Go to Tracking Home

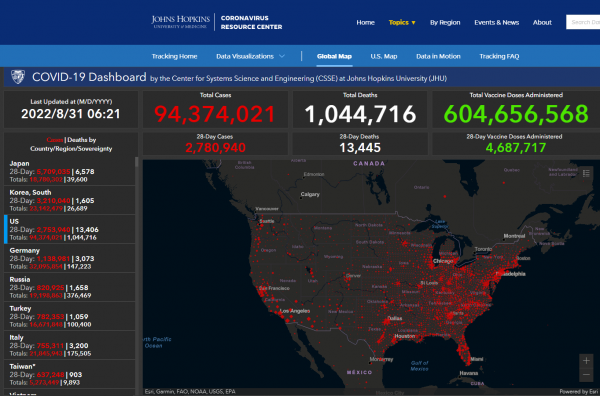tap(174, 56)
